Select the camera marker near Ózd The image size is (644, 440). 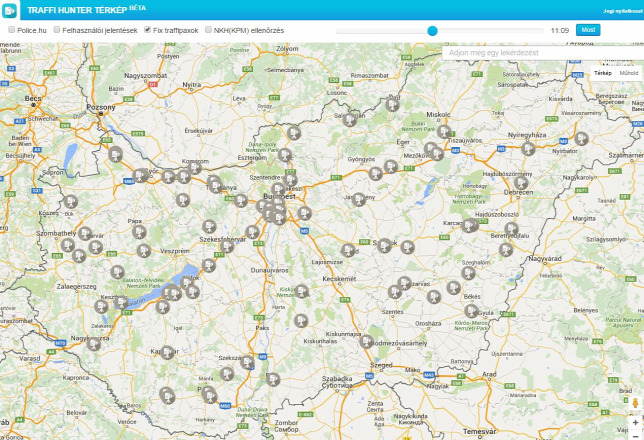392,104
